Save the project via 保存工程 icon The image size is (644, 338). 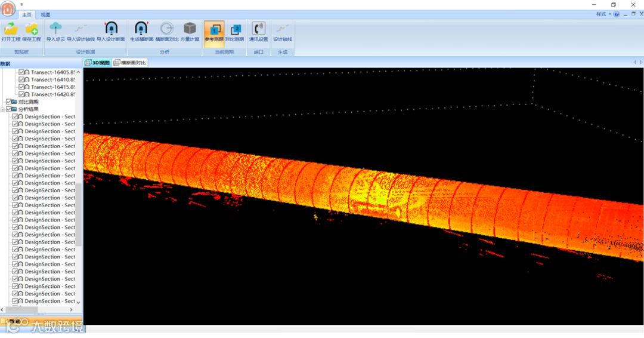(x=32, y=32)
